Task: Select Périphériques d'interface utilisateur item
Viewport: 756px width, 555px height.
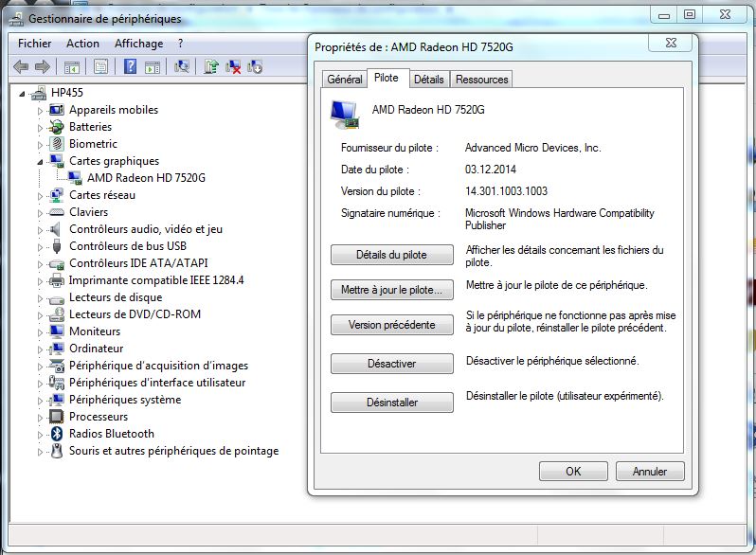Action: [157, 383]
